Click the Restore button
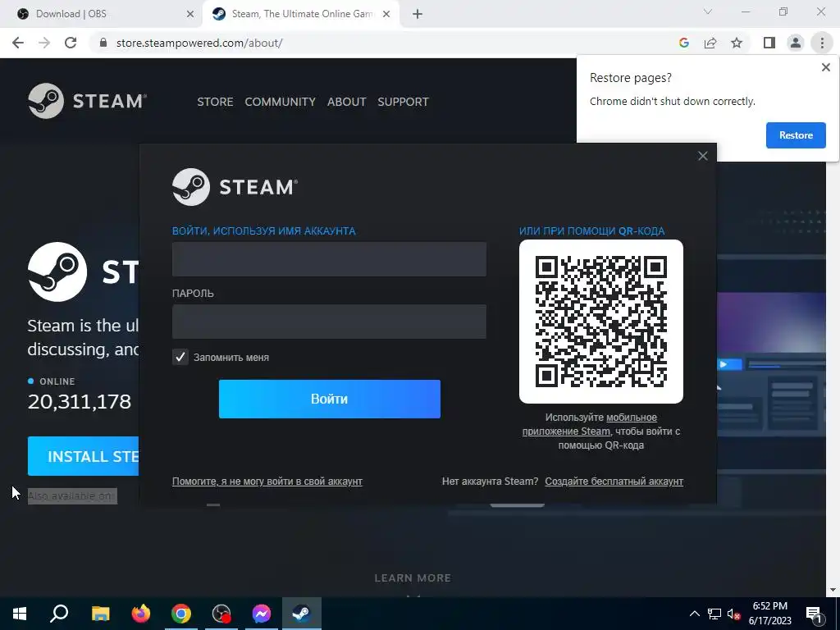 pyautogui.click(x=796, y=135)
